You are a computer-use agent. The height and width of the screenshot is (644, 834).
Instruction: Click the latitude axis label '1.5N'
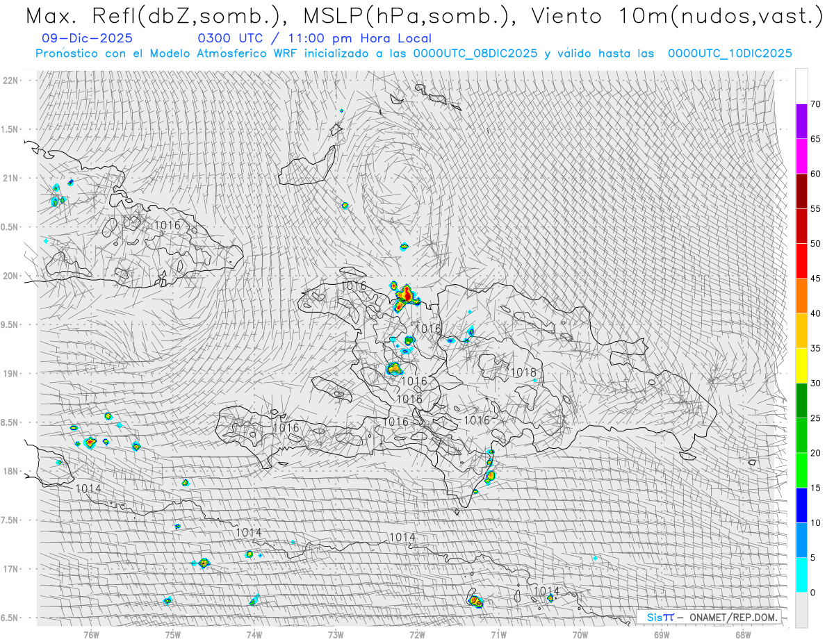point(10,129)
